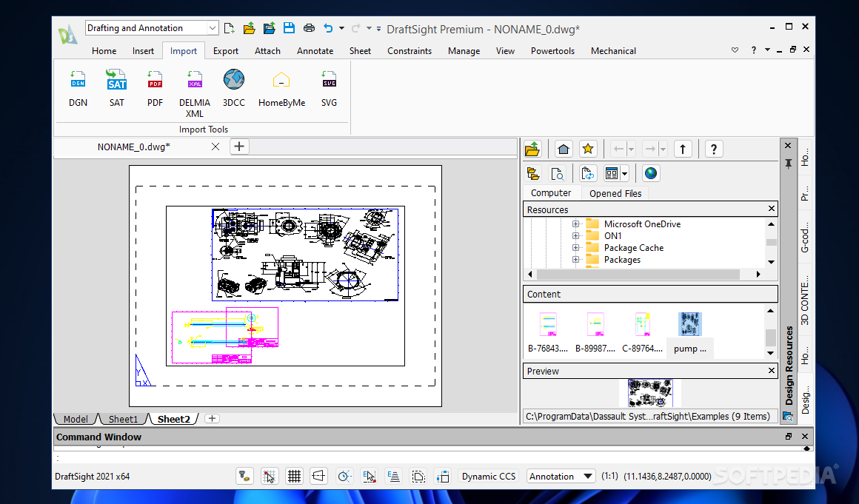859x504 pixels.
Task: Open the icon at the bottom of the Design Resources strip
Action: coord(788,417)
